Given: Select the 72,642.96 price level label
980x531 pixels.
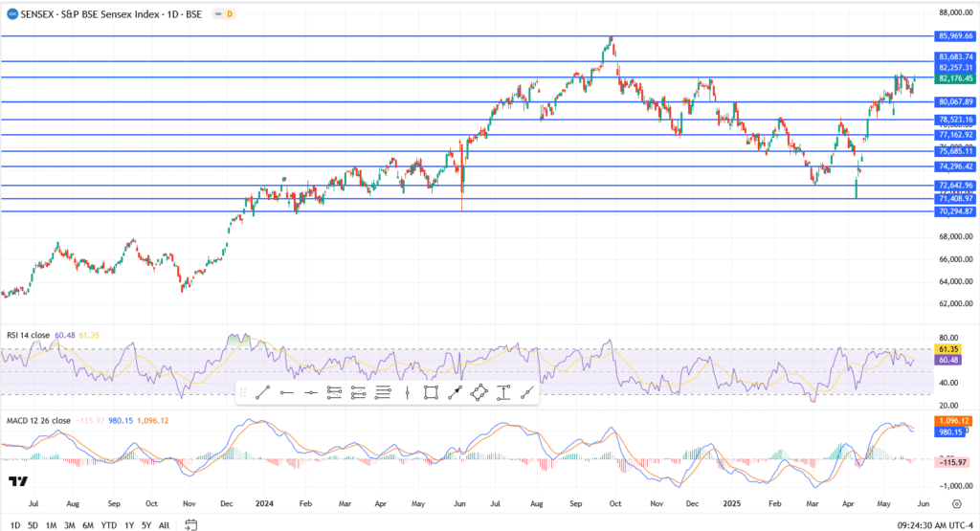Looking at the screenshot, I should tap(954, 186).
